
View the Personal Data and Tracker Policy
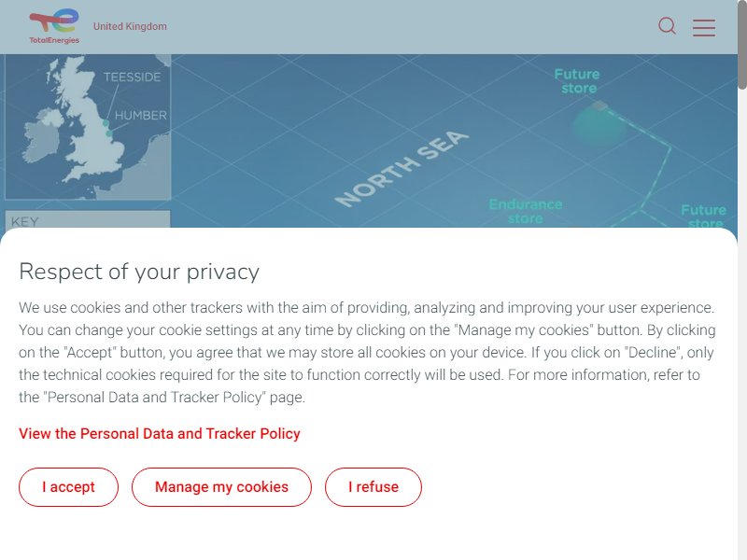[x=160, y=434]
